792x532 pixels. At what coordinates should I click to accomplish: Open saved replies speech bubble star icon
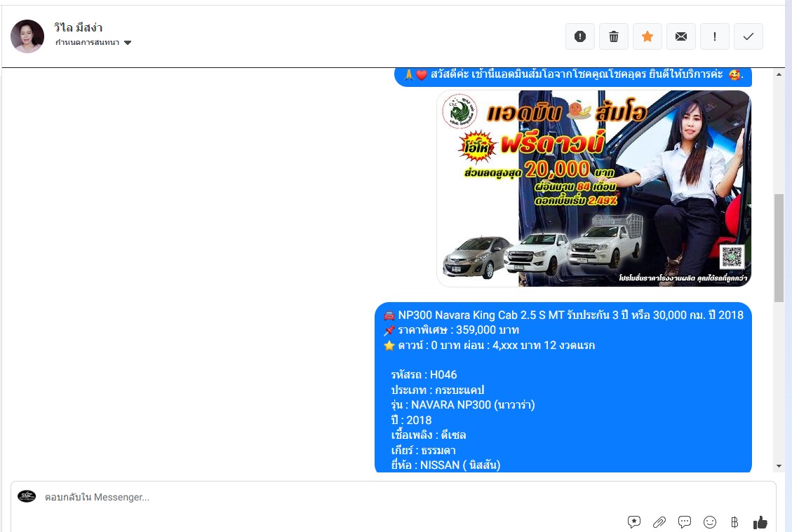point(634,522)
